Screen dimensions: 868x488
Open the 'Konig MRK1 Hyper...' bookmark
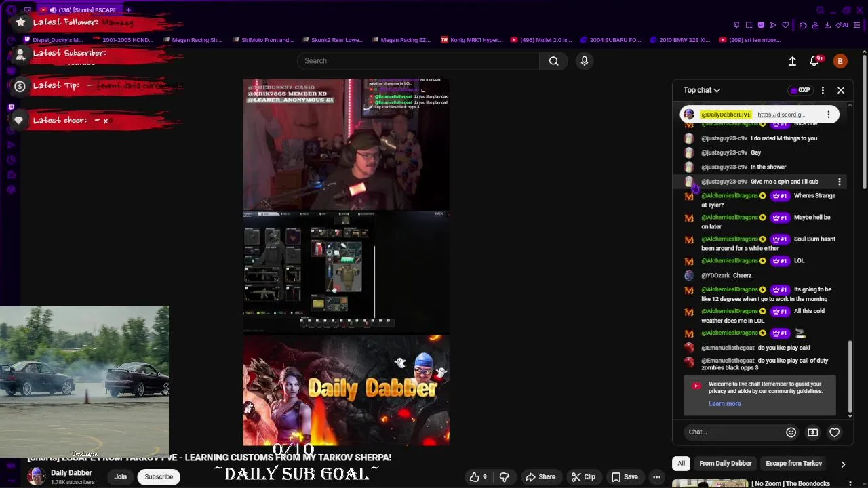471,40
